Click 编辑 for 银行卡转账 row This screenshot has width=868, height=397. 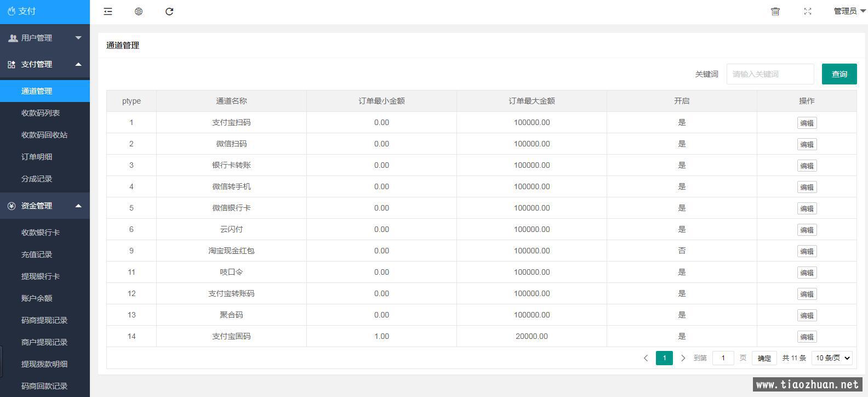coord(807,166)
